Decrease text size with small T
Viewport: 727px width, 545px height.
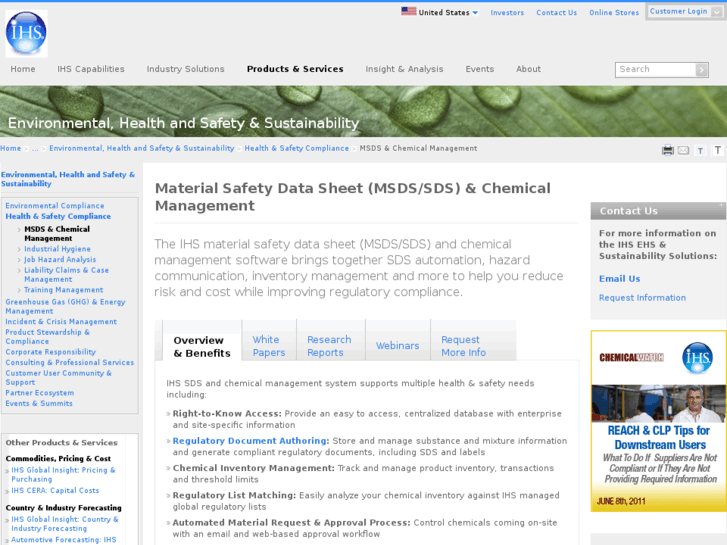pos(700,150)
